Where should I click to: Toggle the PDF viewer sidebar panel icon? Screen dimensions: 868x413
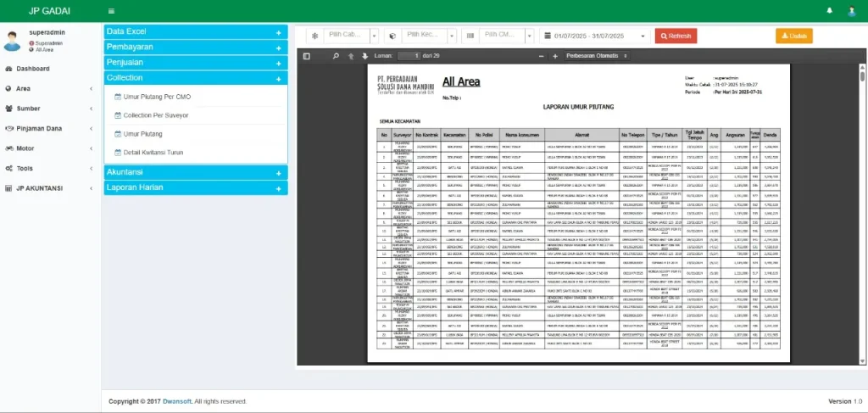307,56
